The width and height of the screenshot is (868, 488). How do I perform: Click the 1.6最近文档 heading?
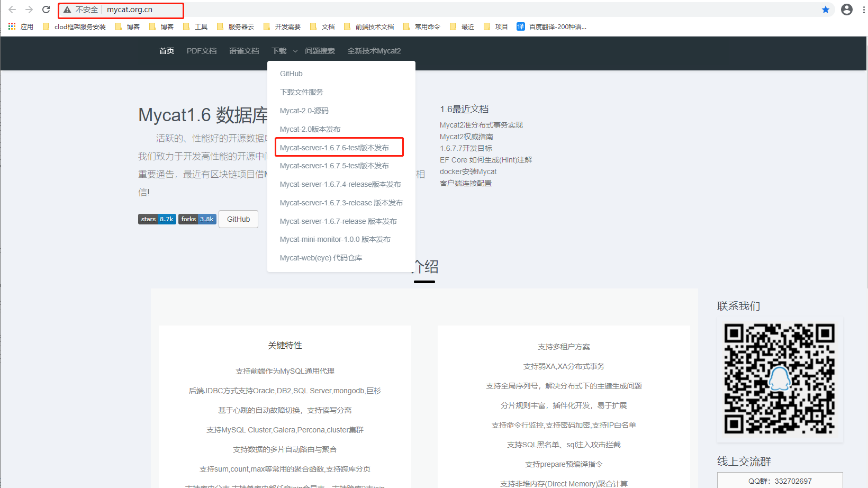pyautogui.click(x=464, y=109)
